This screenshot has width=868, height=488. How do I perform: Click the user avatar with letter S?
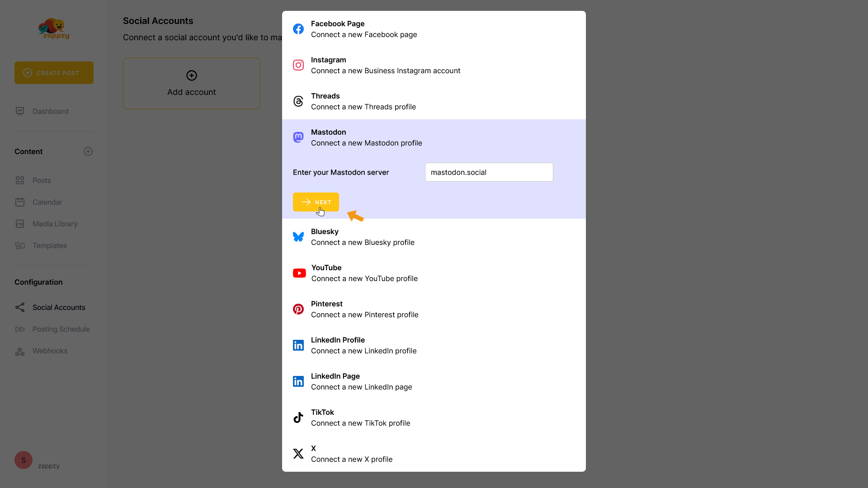pyautogui.click(x=24, y=460)
